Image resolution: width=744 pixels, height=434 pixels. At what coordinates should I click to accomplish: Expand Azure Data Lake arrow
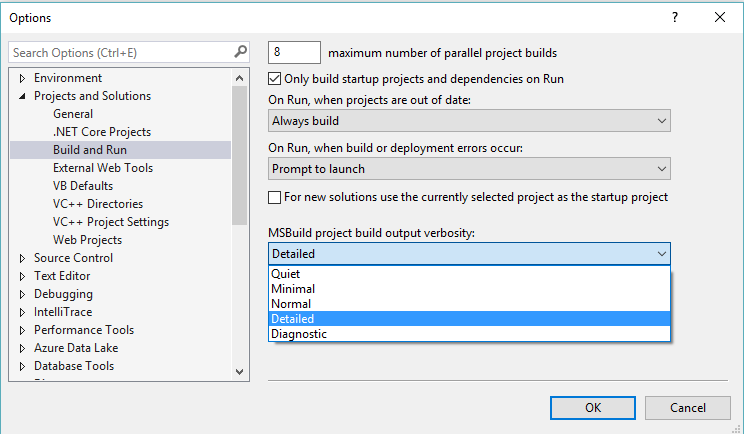tap(22, 349)
